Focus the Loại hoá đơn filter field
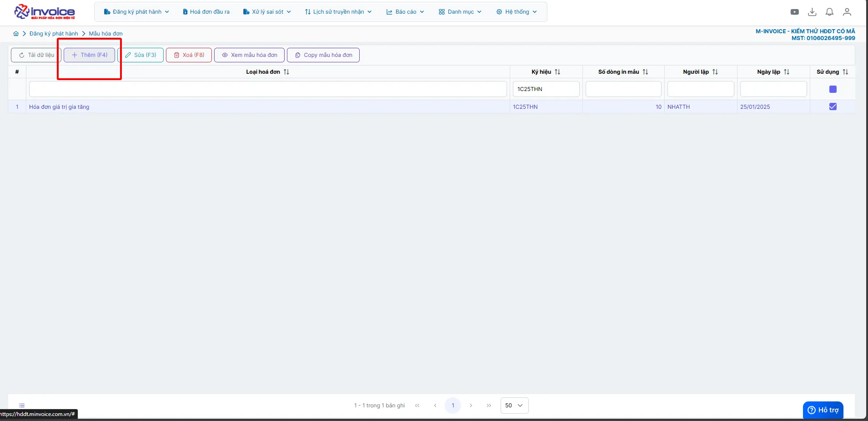Image resolution: width=868 pixels, height=421 pixels. [268, 89]
